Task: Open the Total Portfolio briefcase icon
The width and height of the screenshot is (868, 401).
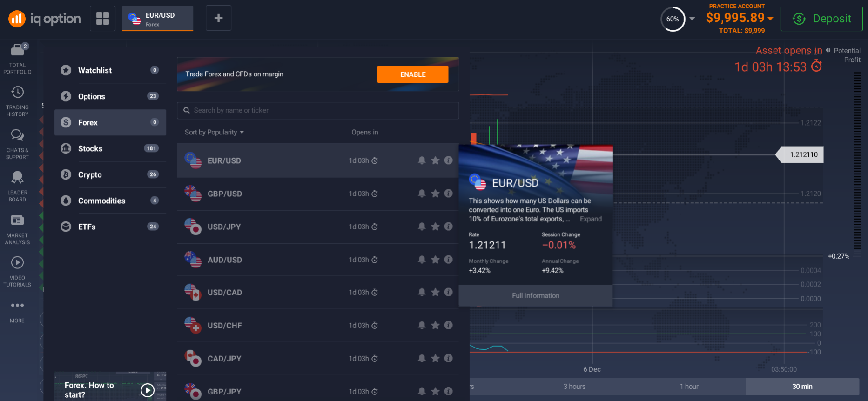Action: click(18, 50)
